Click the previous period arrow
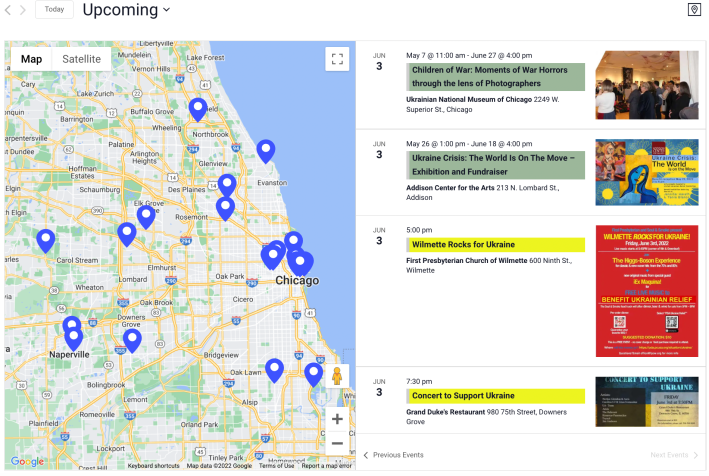Viewport: 709px width, 476px height. click(8, 10)
